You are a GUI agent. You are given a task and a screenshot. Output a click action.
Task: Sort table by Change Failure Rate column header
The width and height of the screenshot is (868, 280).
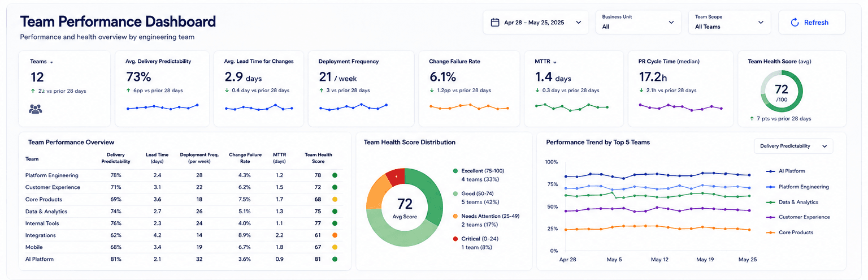pyautogui.click(x=244, y=158)
